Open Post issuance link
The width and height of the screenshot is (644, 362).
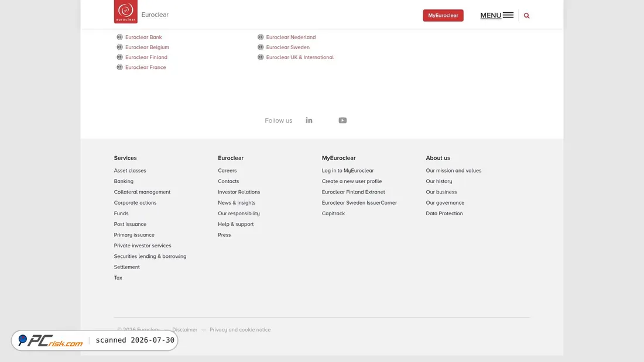click(x=130, y=224)
